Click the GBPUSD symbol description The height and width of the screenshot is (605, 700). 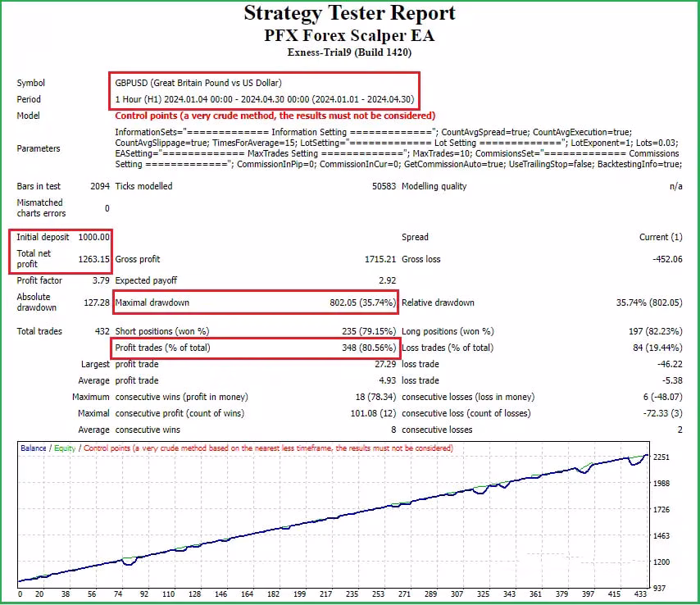198,83
